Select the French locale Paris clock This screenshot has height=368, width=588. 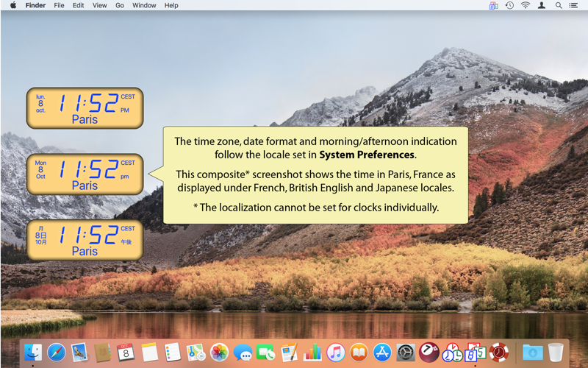coord(85,108)
